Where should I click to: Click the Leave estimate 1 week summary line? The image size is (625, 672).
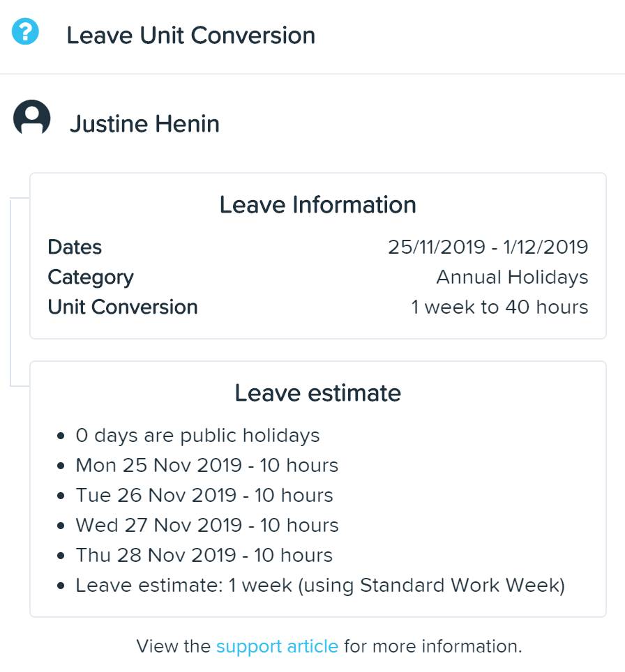coord(320,586)
